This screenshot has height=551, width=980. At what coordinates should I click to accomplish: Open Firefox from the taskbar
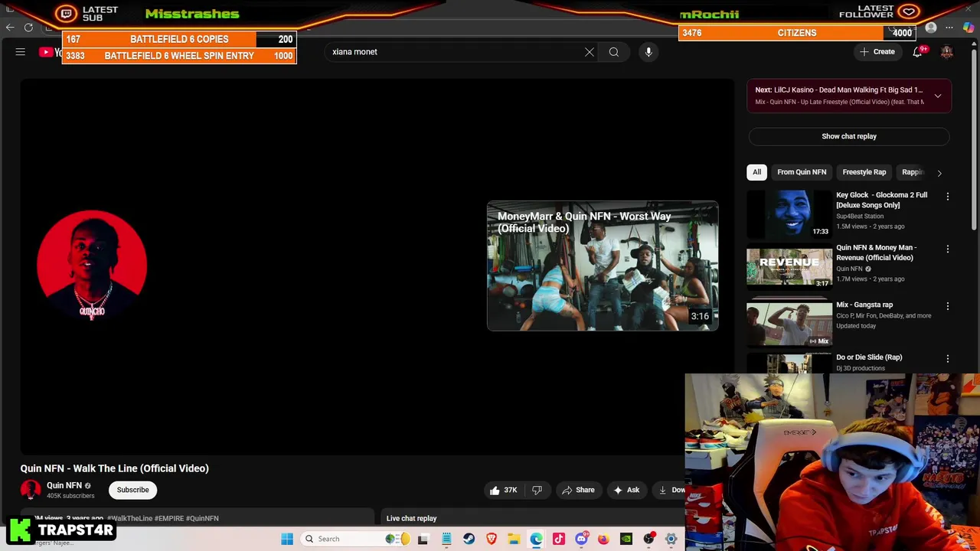point(603,539)
